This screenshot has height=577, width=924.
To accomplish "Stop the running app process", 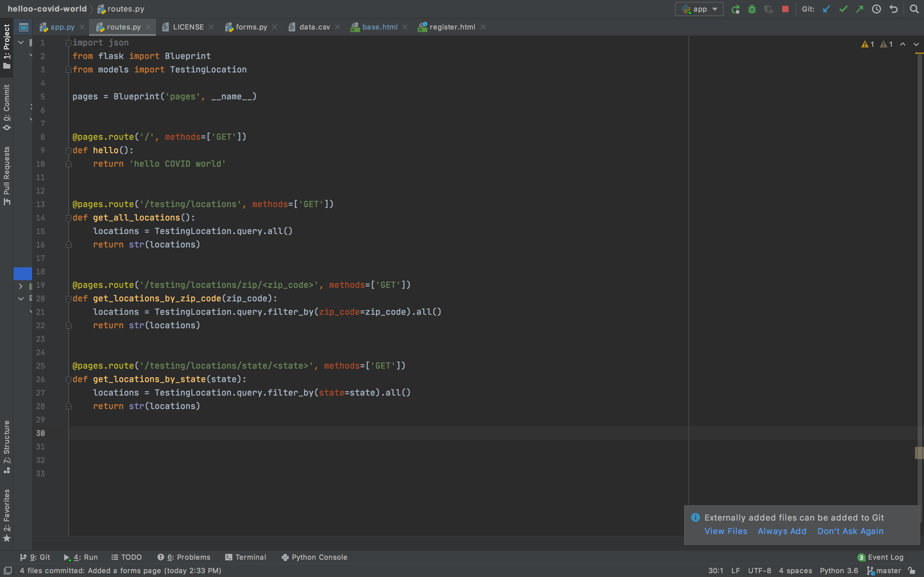I will point(785,9).
